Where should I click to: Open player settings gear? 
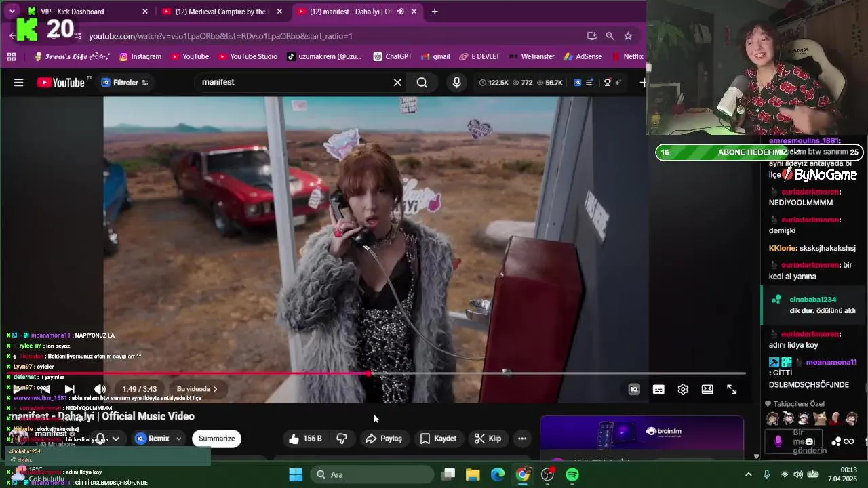[683, 389]
